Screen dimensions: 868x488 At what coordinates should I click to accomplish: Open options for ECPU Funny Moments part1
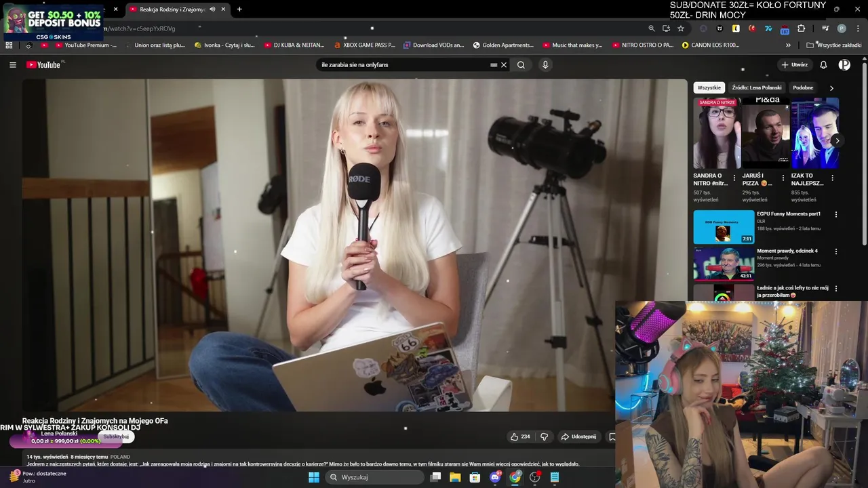tap(835, 215)
